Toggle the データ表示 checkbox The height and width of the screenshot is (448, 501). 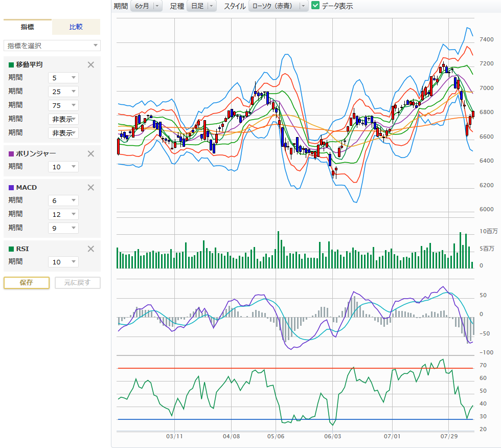click(315, 6)
